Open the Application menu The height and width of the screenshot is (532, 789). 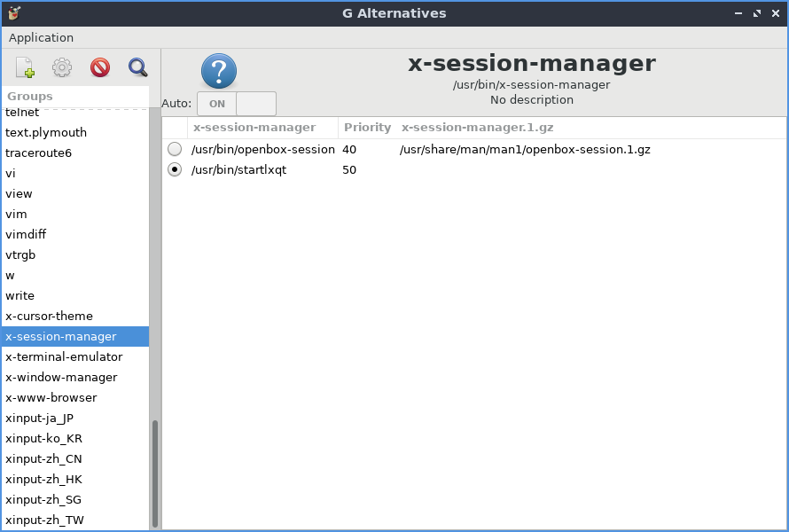click(x=41, y=37)
